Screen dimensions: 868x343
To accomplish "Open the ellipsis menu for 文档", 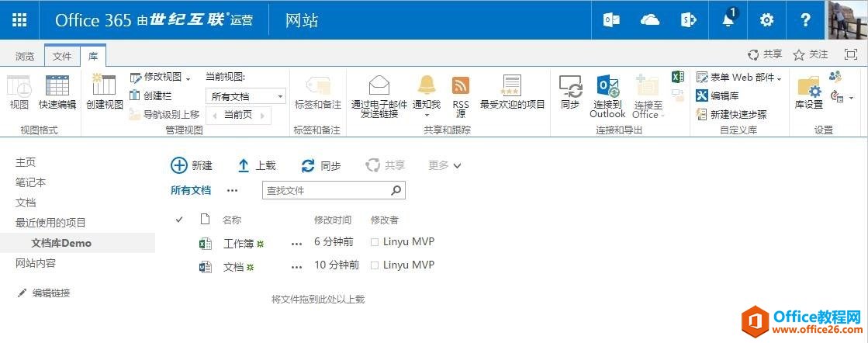I will tap(297, 267).
